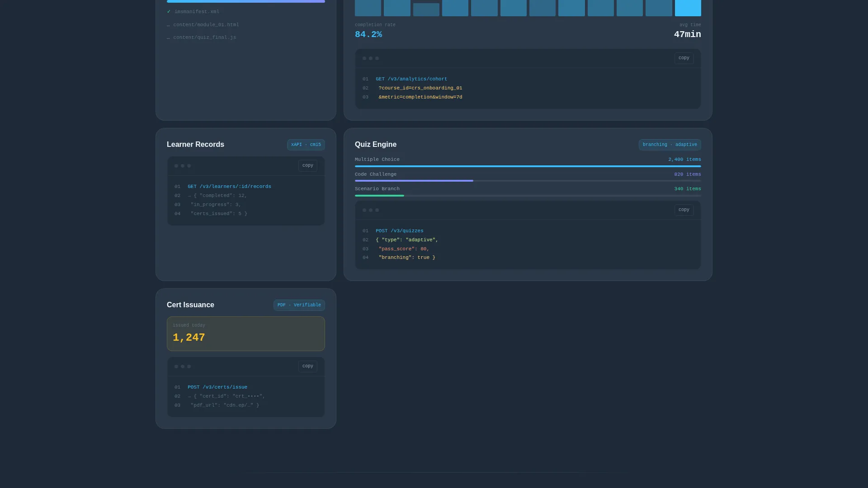The height and width of the screenshot is (488, 868).
Task: Click the POST /v3/certs/issue line
Action: click(x=217, y=387)
